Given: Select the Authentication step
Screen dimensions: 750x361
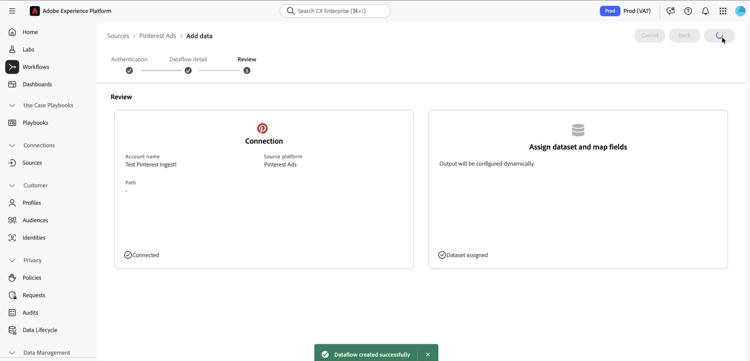Looking at the screenshot, I should tap(129, 66).
